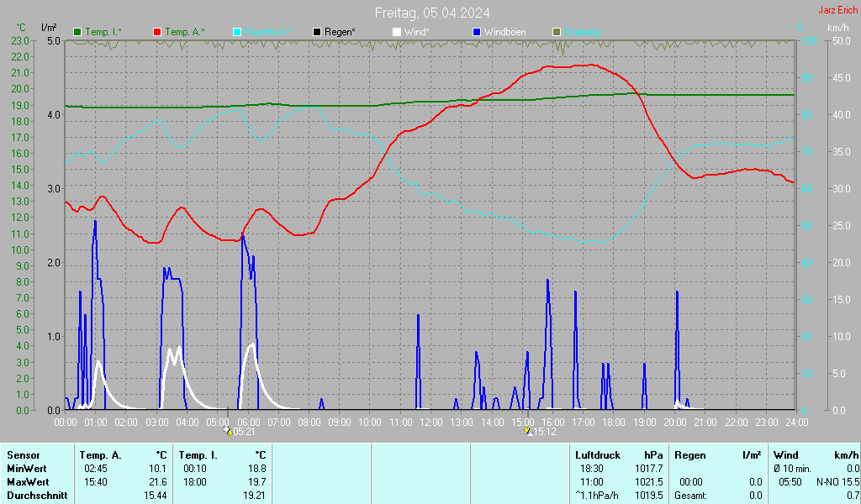Click the '23.0' temperature axis value

(x=19, y=40)
